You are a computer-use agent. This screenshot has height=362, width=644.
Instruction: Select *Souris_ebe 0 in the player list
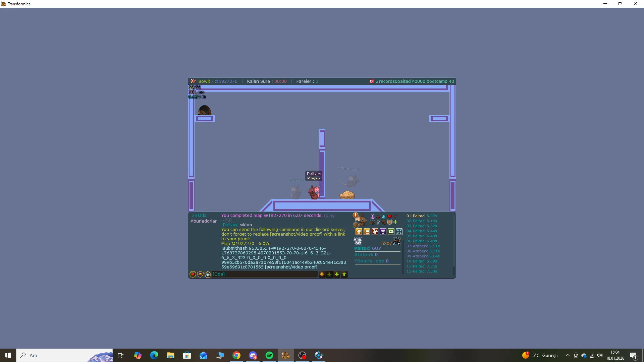tap(372, 261)
